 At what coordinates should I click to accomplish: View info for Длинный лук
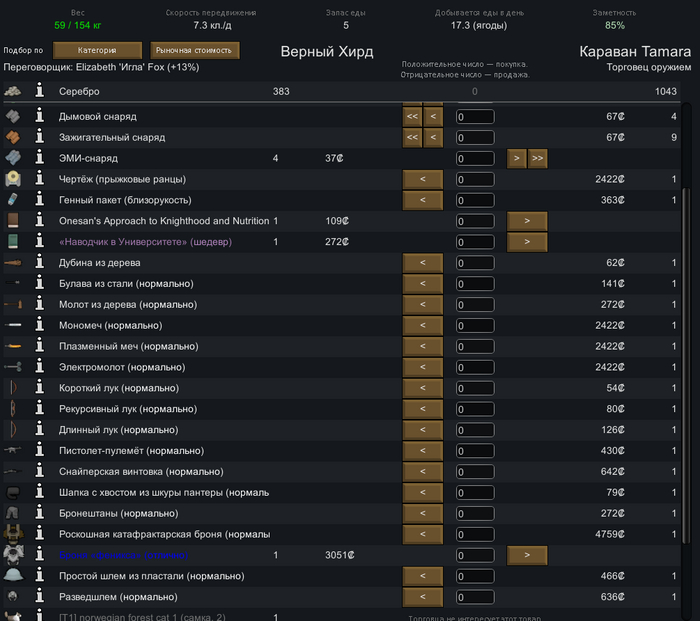[39, 430]
